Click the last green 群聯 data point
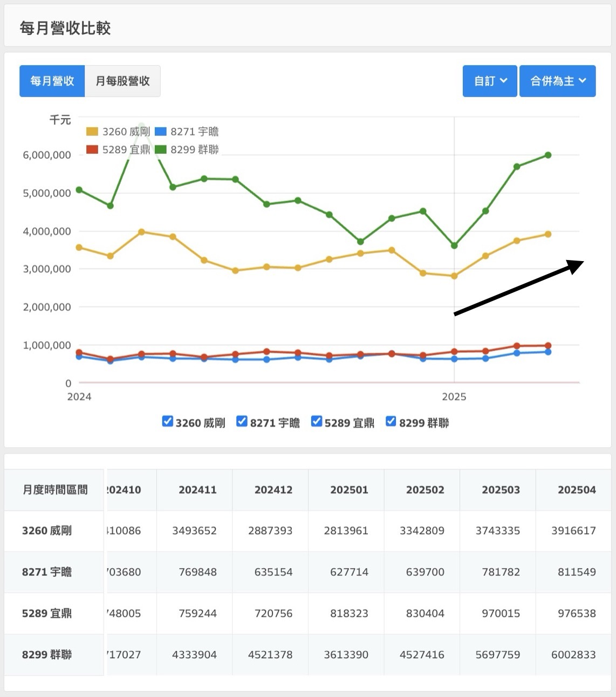The width and height of the screenshot is (616, 697). pyautogui.click(x=548, y=155)
